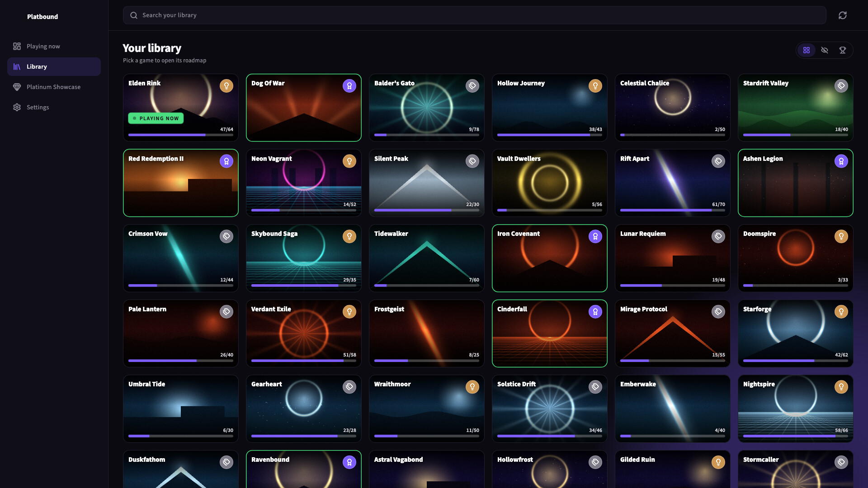Click platinum badge on Ashen Legion

[x=841, y=161]
